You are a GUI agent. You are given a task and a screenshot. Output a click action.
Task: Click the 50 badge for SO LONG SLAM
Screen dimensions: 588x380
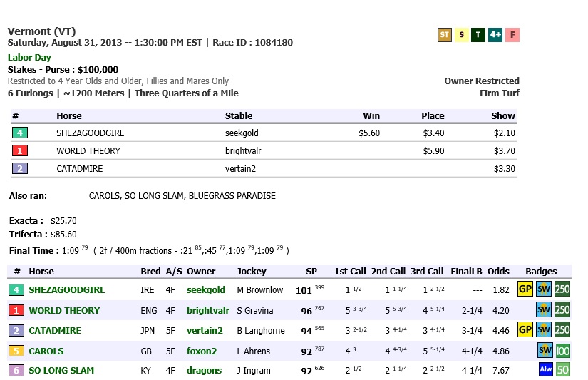[563, 371]
